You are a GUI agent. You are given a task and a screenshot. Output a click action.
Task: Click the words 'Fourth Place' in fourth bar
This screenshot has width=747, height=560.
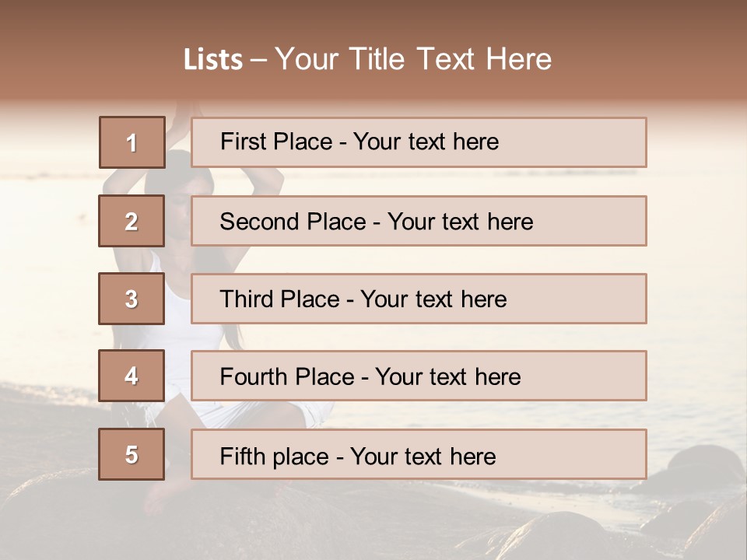point(287,376)
